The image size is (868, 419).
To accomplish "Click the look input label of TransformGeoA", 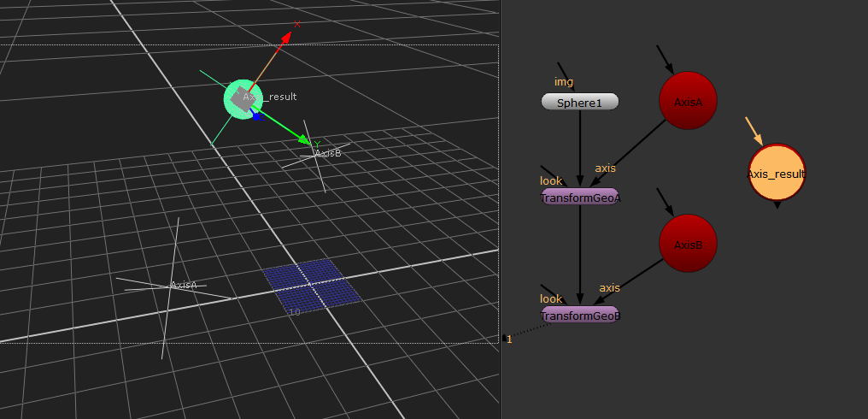I will (551, 181).
